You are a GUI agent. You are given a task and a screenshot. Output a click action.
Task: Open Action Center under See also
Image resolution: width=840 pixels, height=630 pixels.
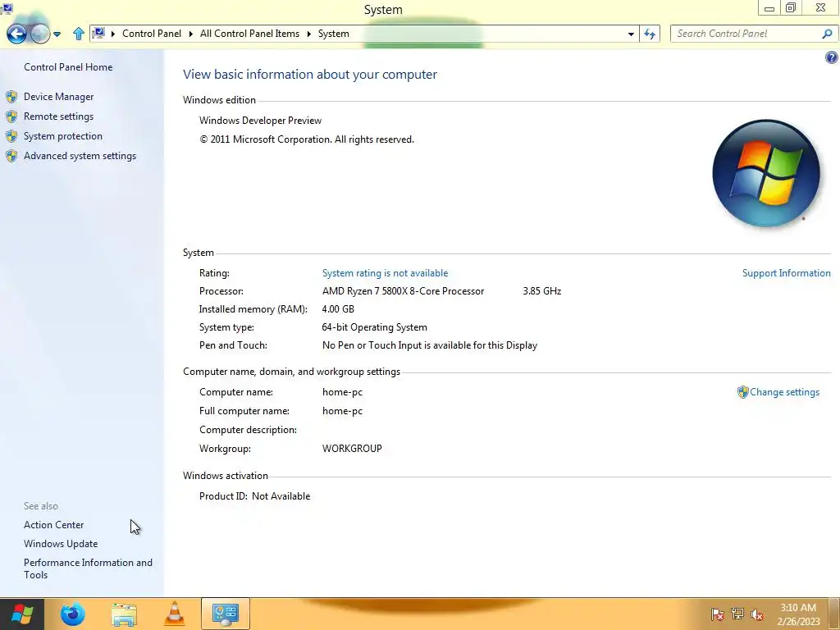point(53,525)
